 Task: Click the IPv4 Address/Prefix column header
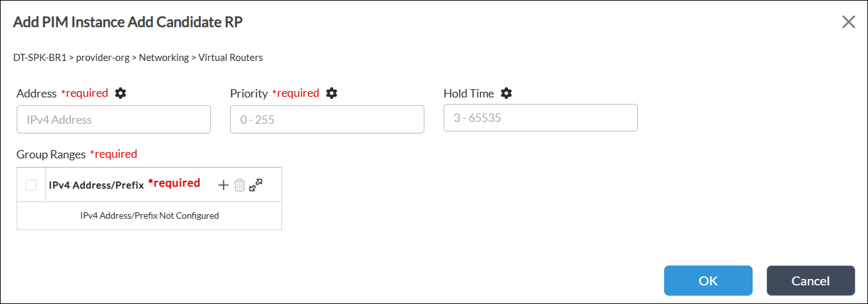(96, 185)
